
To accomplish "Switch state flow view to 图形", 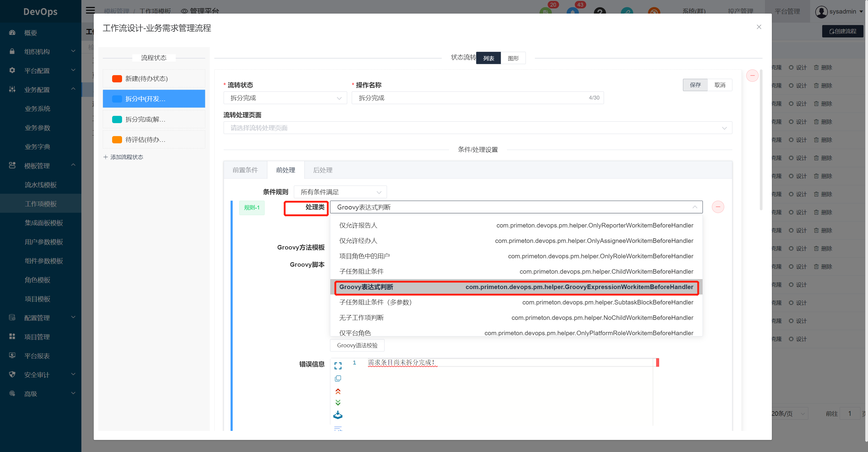I will 513,58.
